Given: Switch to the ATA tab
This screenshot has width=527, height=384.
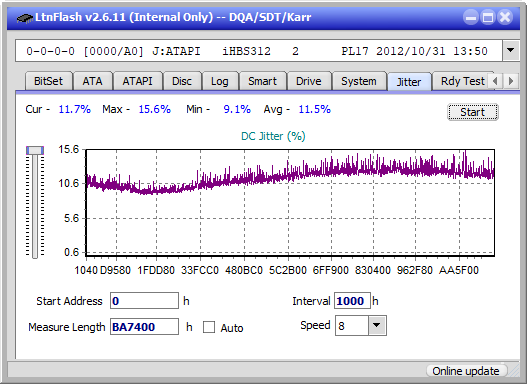Looking at the screenshot, I should pos(92,81).
